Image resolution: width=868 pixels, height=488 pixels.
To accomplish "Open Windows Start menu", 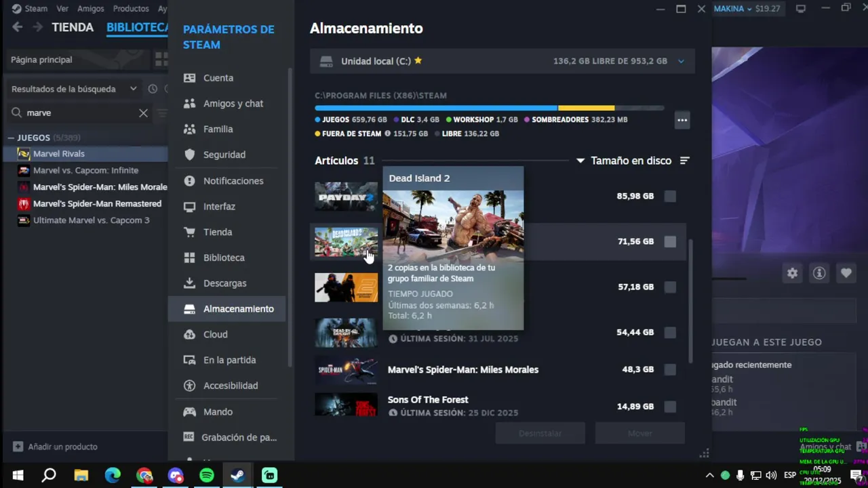I will [x=18, y=475].
